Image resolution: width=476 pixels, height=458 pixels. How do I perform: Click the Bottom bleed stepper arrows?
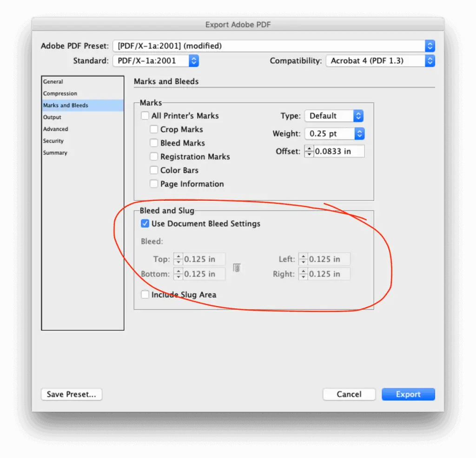click(x=178, y=274)
